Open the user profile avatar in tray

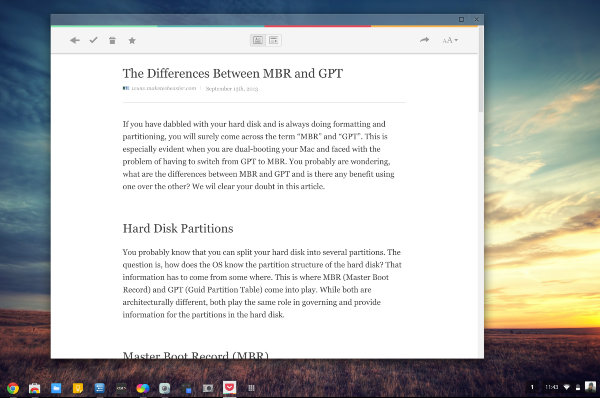coord(590,387)
